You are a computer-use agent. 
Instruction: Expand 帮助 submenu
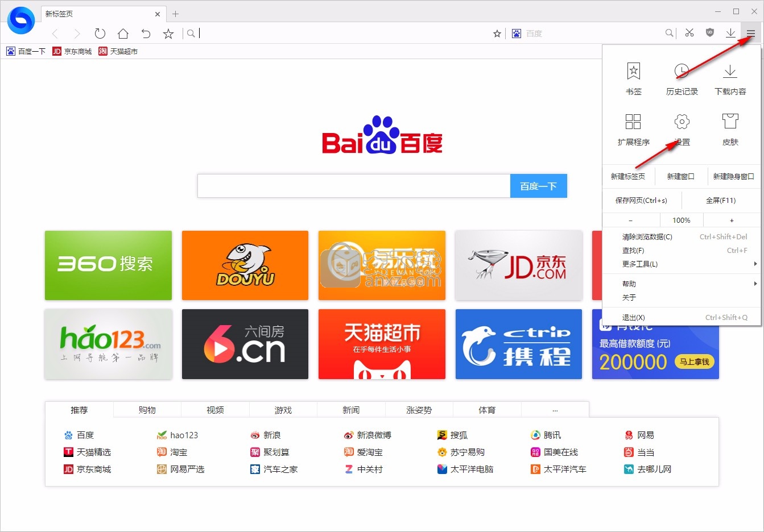682,284
